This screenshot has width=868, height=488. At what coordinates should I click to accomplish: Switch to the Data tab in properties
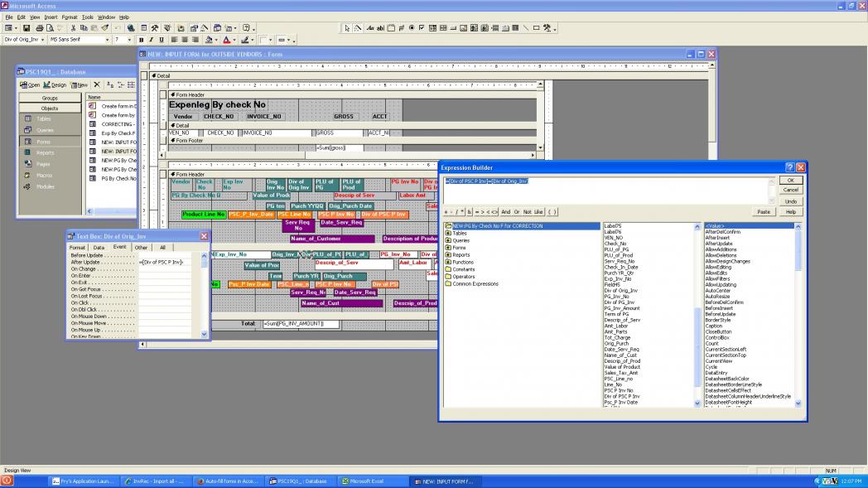(x=98, y=247)
